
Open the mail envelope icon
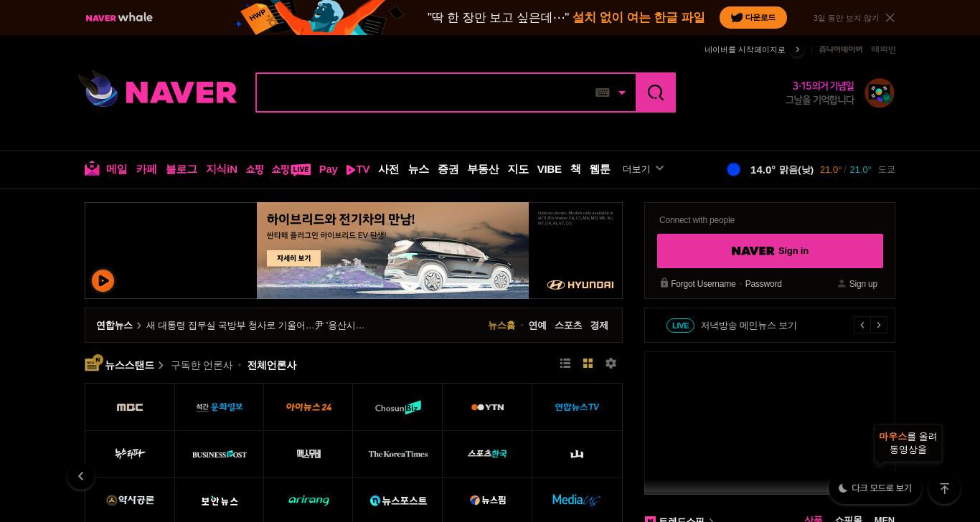pos(92,169)
